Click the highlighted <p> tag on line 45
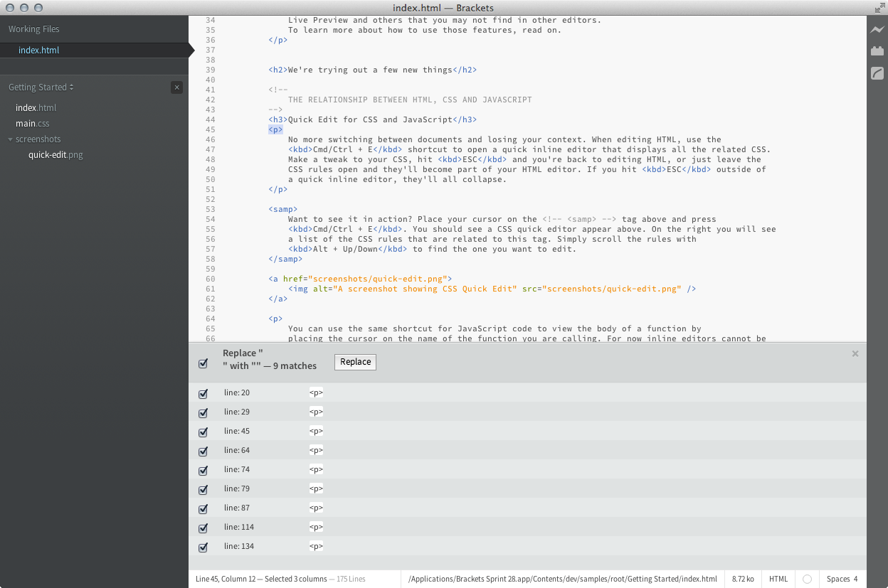The height and width of the screenshot is (588, 888). click(275, 129)
